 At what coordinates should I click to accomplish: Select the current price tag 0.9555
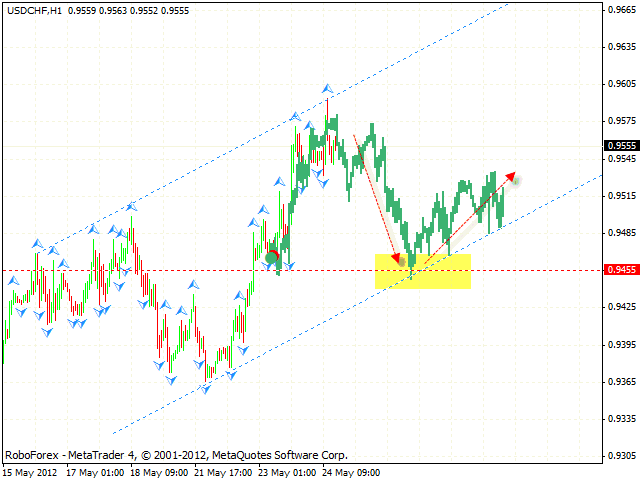pyautogui.click(x=621, y=145)
